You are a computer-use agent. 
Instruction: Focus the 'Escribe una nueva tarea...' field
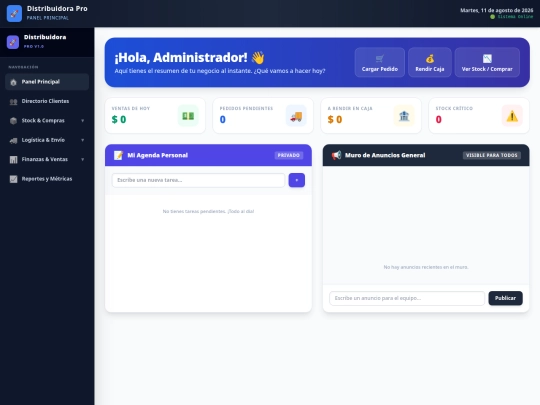click(198, 180)
